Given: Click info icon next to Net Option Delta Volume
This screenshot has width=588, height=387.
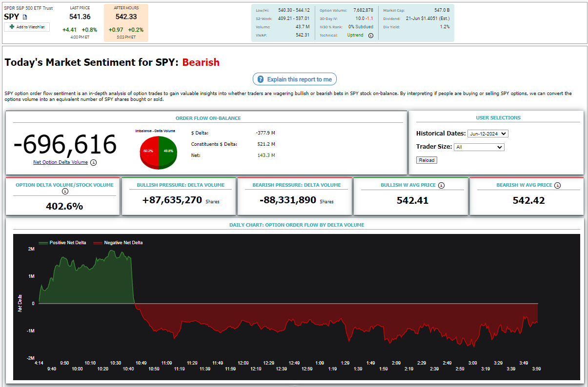Looking at the screenshot, I should click(94, 163).
